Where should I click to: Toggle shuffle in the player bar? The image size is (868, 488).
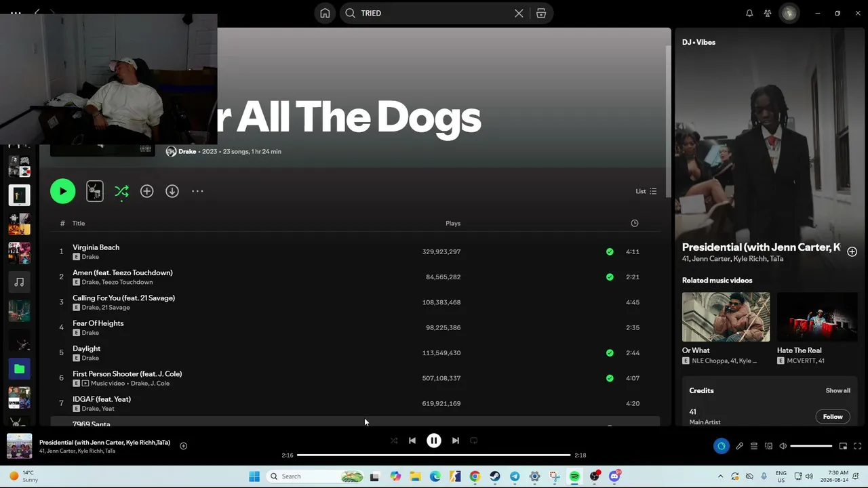click(x=394, y=441)
